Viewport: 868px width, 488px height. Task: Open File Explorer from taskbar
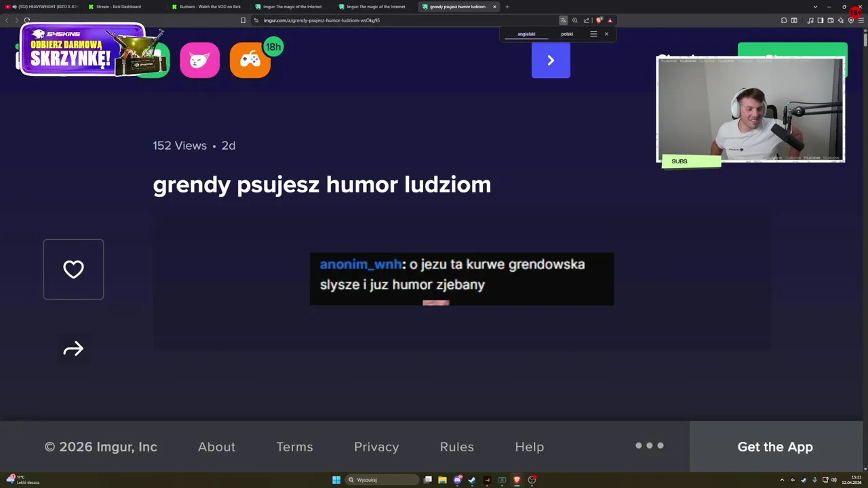[442, 480]
